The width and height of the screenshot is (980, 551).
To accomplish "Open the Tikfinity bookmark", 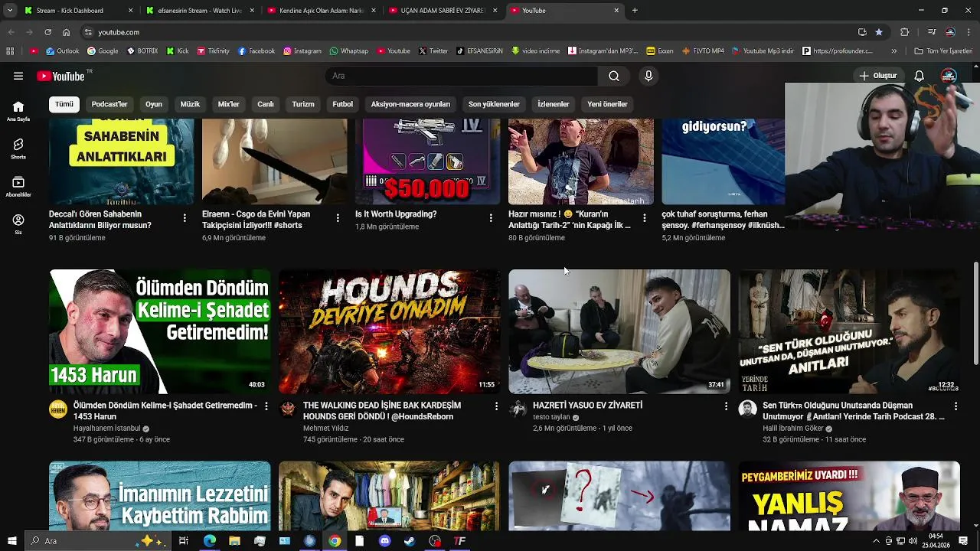I will tap(214, 51).
